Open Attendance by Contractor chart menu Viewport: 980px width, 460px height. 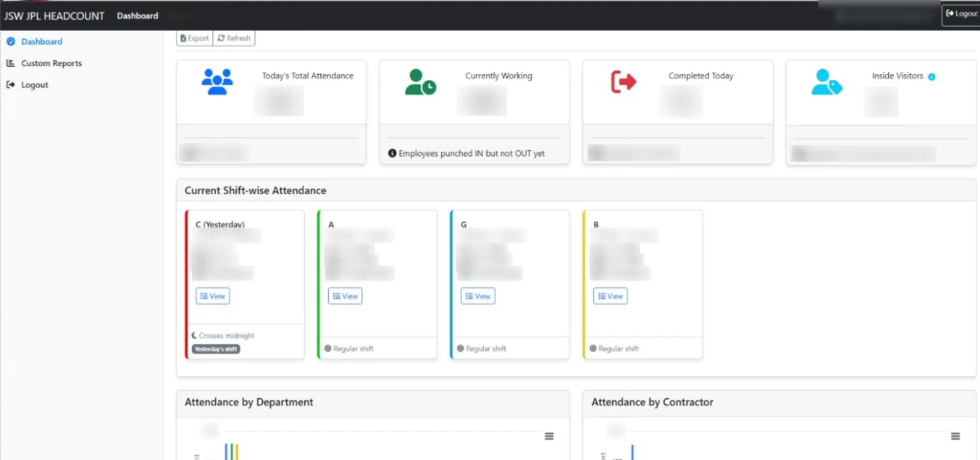click(x=956, y=437)
